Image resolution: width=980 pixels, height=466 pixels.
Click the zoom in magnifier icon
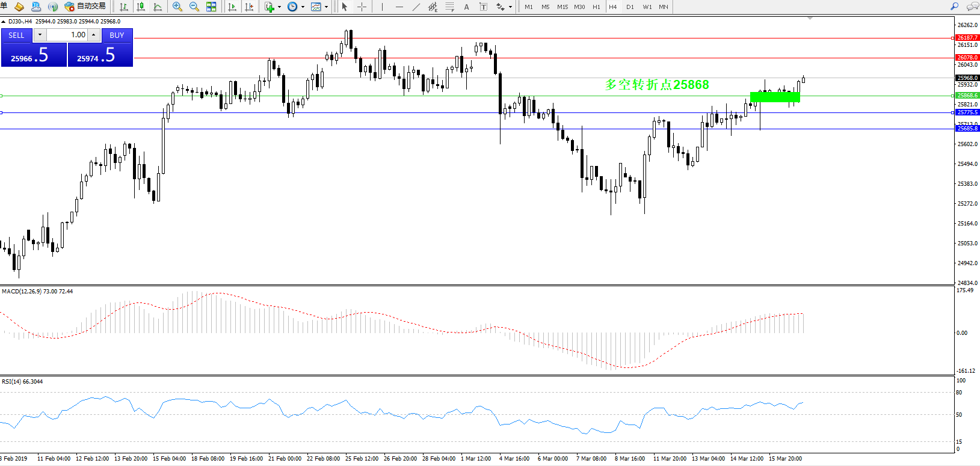[177, 7]
